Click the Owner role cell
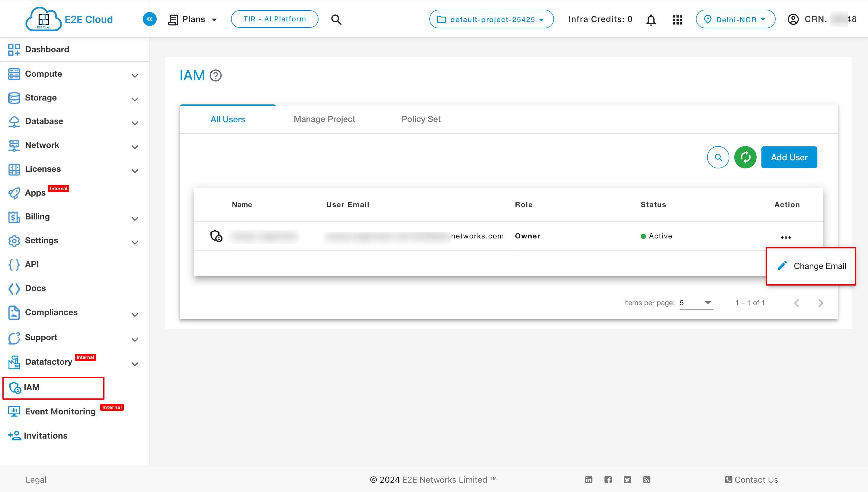Screen dimensions: 868x492 coord(527,236)
